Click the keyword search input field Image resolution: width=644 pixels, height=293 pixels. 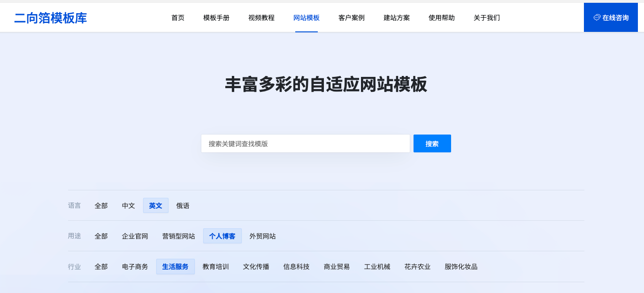point(305,143)
